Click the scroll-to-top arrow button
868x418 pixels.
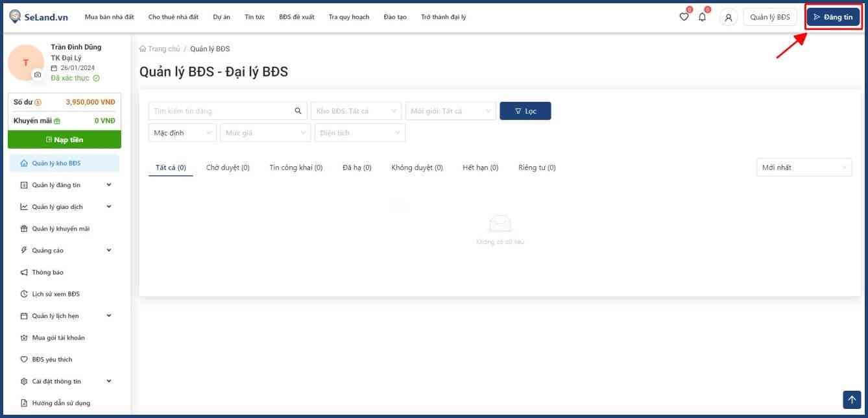click(x=851, y=400)
